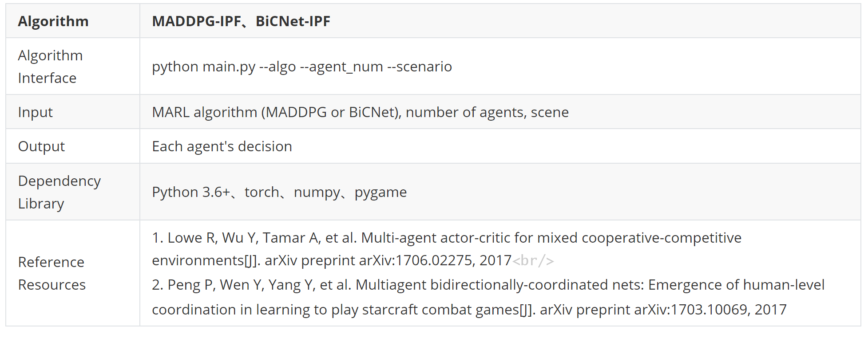
Task: Select the Algorithm Interface row label
Action: (50, 67)
